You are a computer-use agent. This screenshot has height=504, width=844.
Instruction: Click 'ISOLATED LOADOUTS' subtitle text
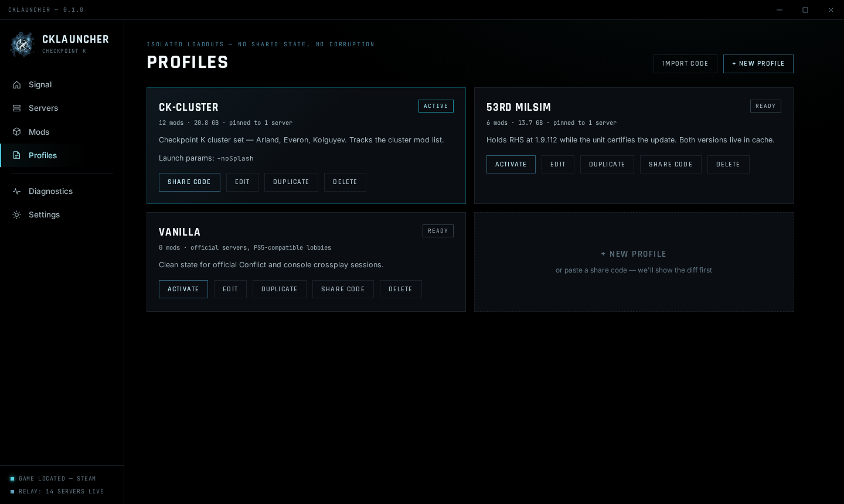click(261, 45)
